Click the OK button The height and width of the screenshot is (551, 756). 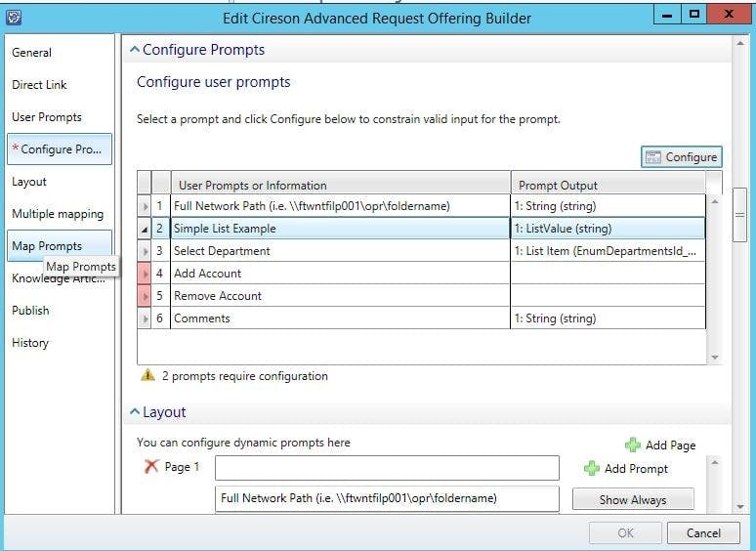(x=626, y=532)
